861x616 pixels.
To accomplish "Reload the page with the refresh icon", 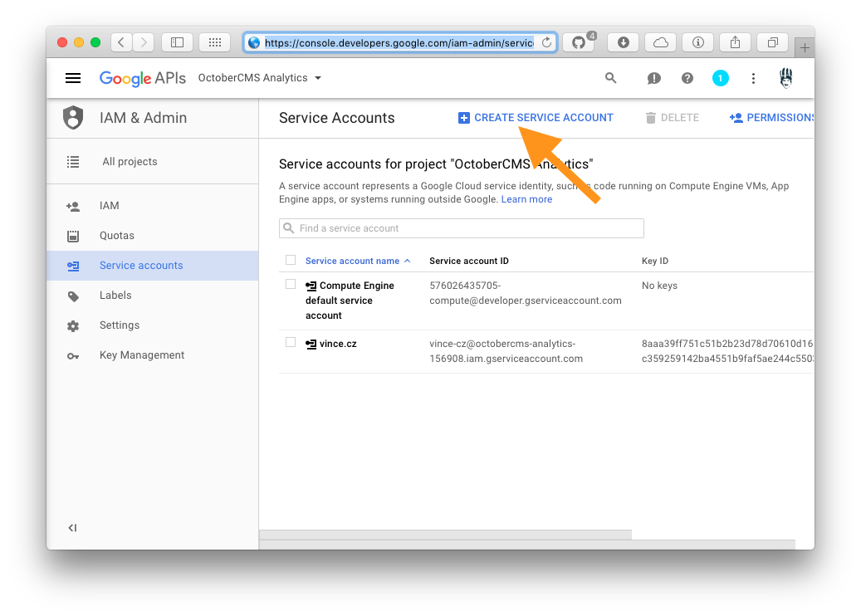I will [x=547, y=42].
